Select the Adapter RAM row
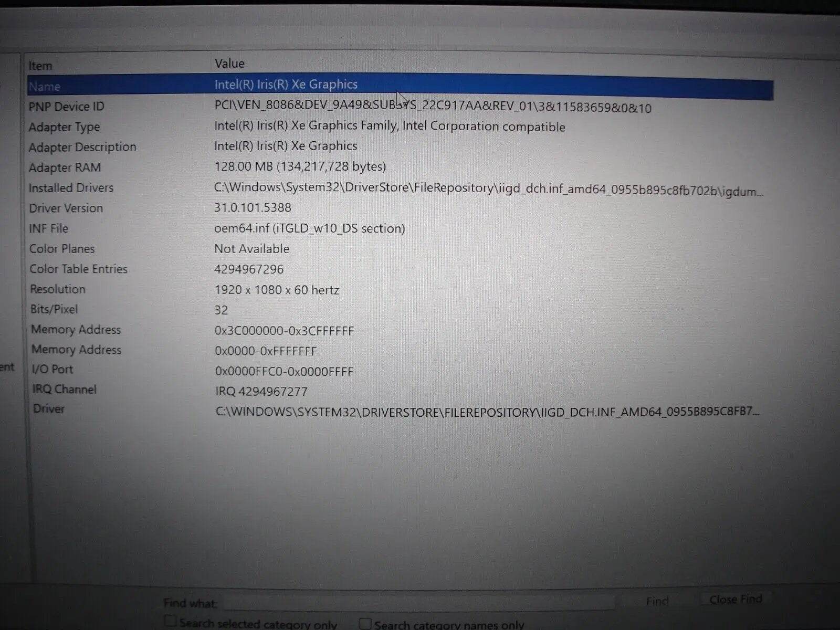This screenshot has height=630, width=840. coord(65,167)
